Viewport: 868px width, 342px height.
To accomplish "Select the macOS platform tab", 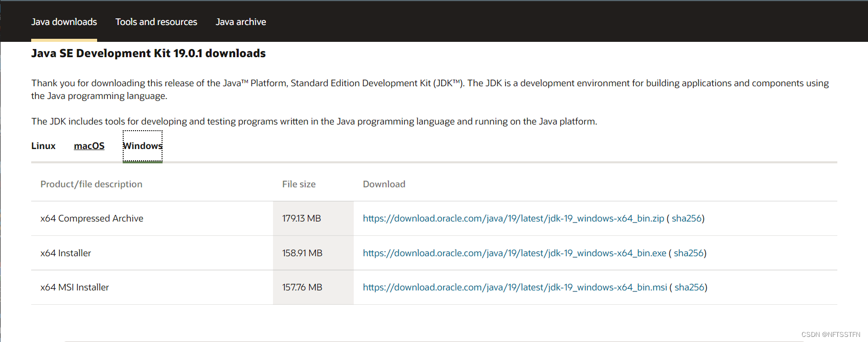I will click(x=89, y=146).
